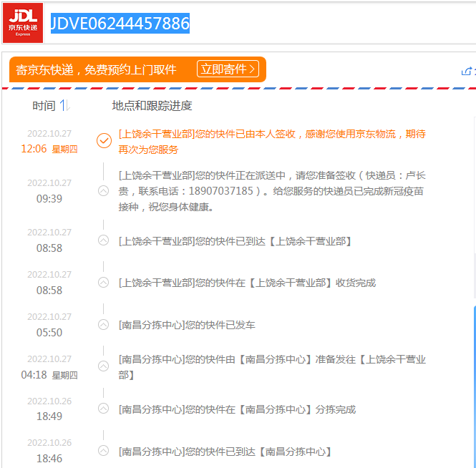Click the 分拣完成 tracking entry text
Screen dimensions: 476x468
coord(237,409)
